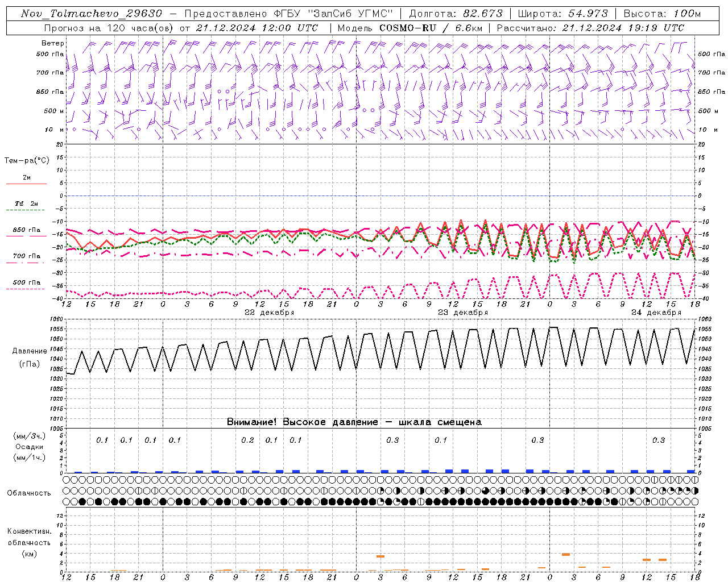Click the warning Внимание! Высокое давление — шкала смещена
The image size is (728, 582).
point(354,422)
